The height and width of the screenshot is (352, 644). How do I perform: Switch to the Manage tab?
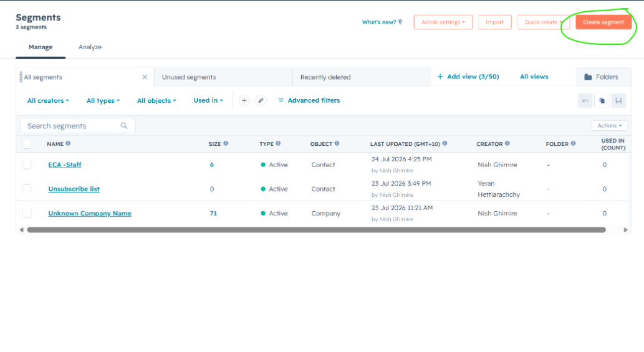(41, 47)
